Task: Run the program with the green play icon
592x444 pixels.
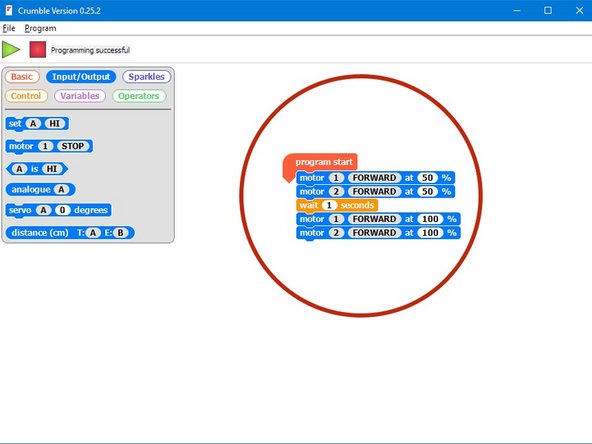Action: [11, 49]
